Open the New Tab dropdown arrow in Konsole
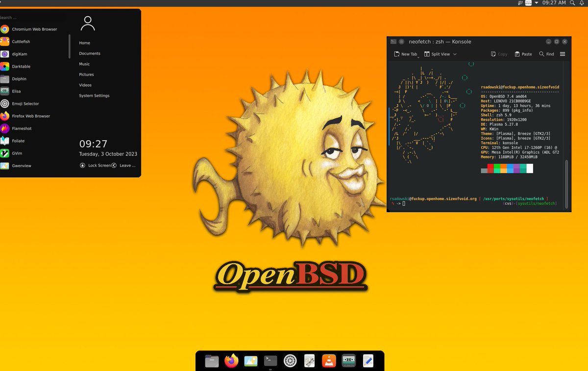 [418, 56]
